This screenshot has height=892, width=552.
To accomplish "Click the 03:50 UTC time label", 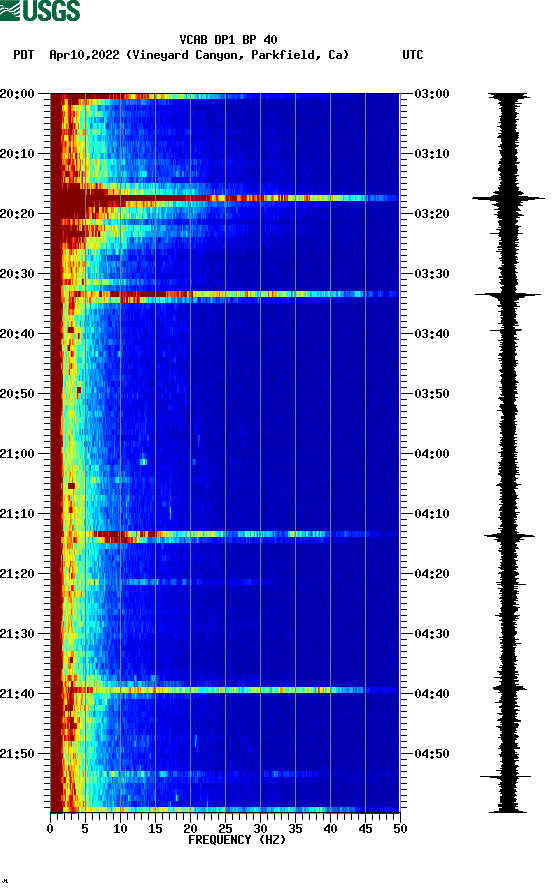I will [x=432, y=394].
